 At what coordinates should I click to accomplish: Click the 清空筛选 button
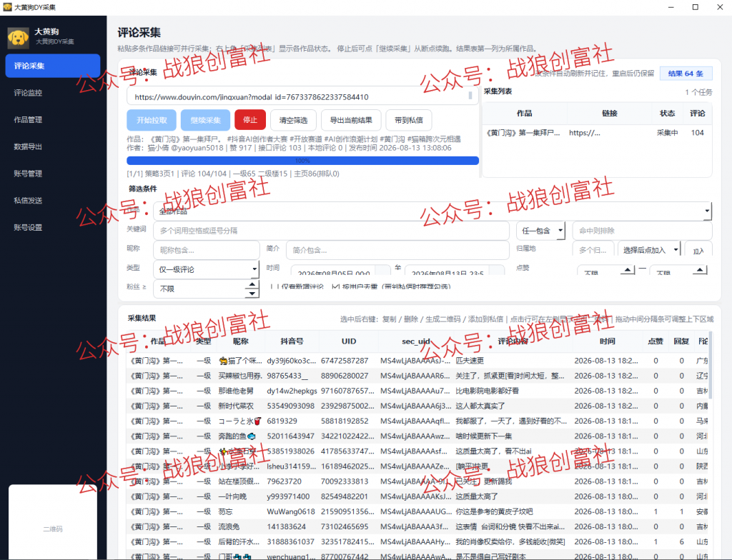tap(293, 120)
